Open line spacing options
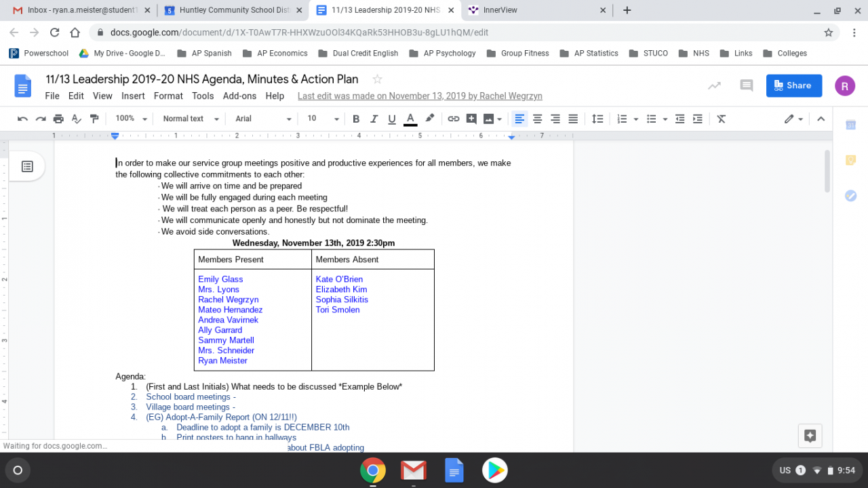The image size is (868, 488). coord(597,119)
